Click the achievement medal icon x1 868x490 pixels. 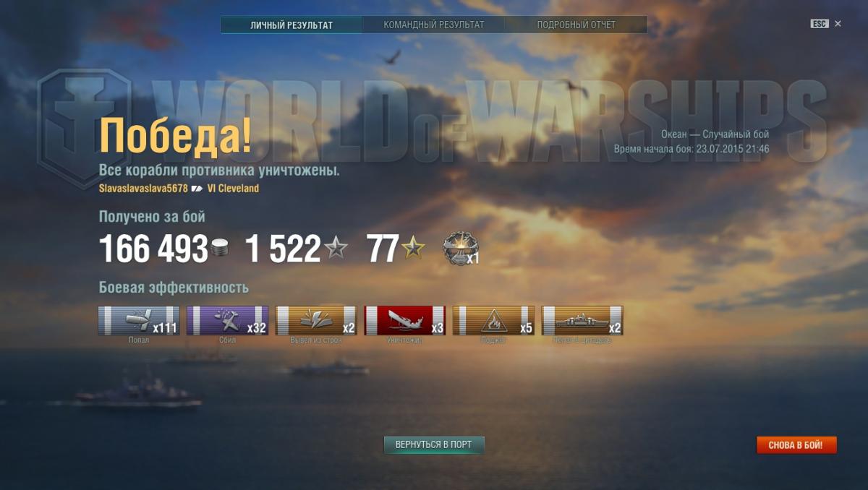458,248
